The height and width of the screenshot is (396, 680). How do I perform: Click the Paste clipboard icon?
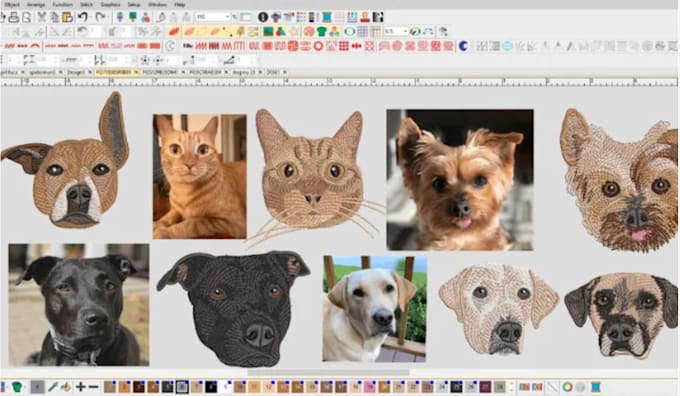click(68, 17)
